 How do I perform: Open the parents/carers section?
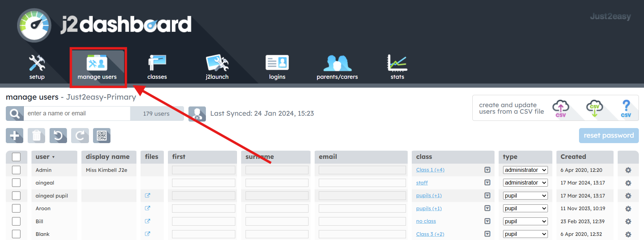coord(337,67)
